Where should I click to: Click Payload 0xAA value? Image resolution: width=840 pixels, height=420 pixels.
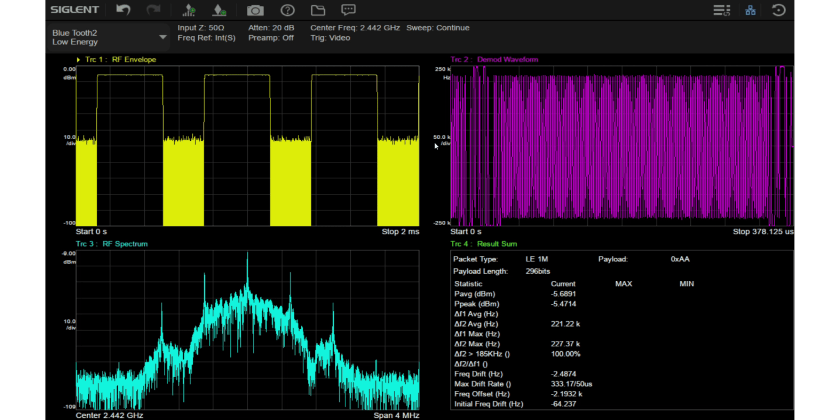(x=680, y=259)
